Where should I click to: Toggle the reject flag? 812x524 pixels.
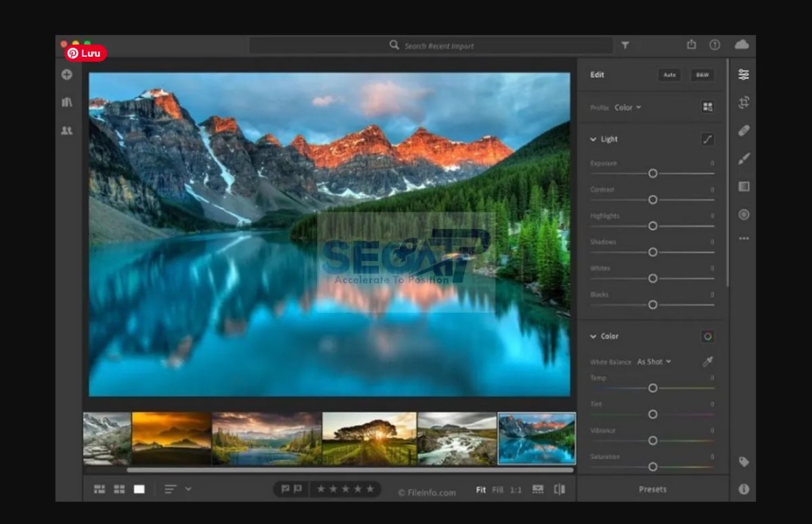coord(298,489)
